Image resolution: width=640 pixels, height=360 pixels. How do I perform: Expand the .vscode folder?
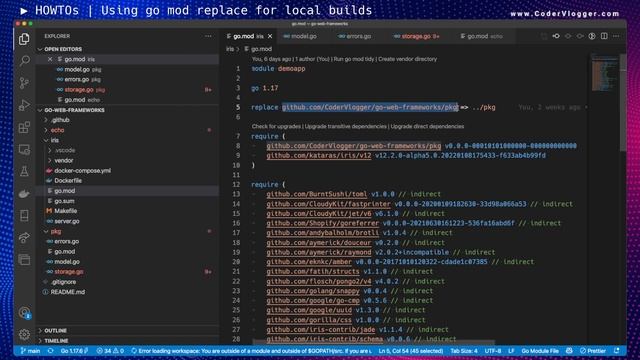tap(64, 150)
